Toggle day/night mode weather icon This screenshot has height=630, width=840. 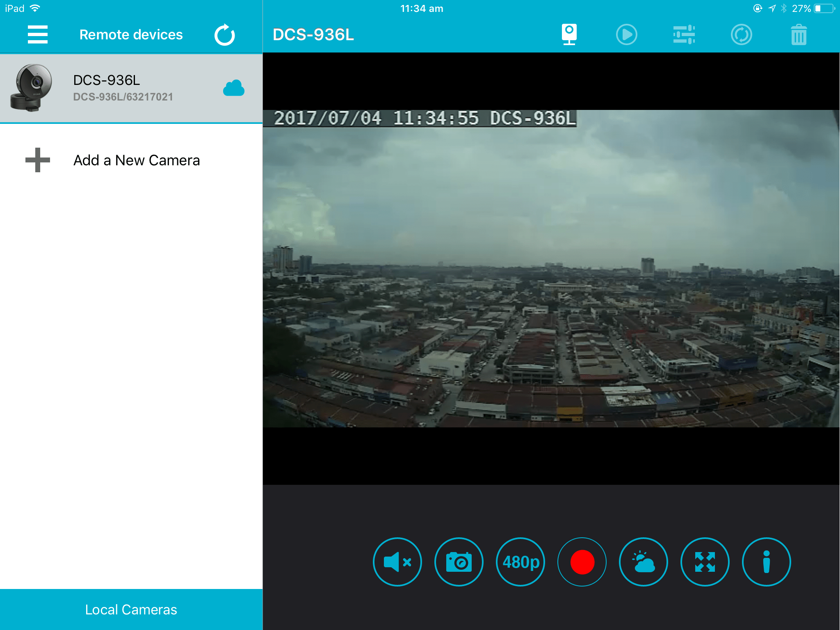tap(643, 562)
